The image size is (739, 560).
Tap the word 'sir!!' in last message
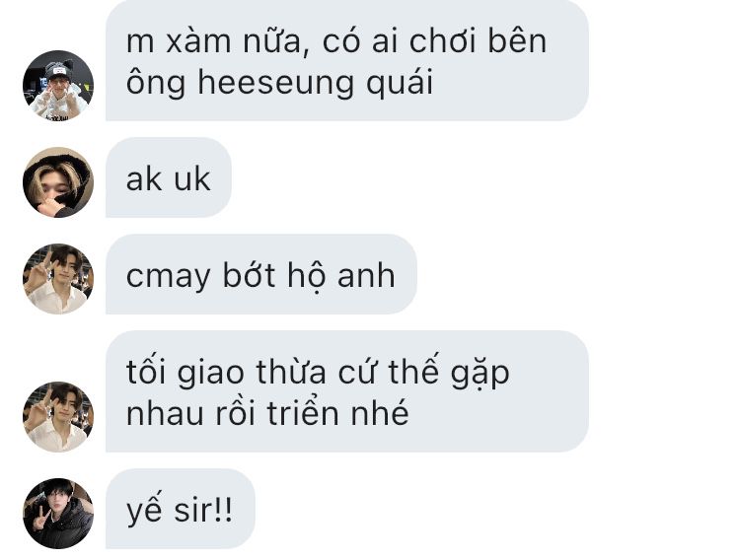tap(203, 510)
